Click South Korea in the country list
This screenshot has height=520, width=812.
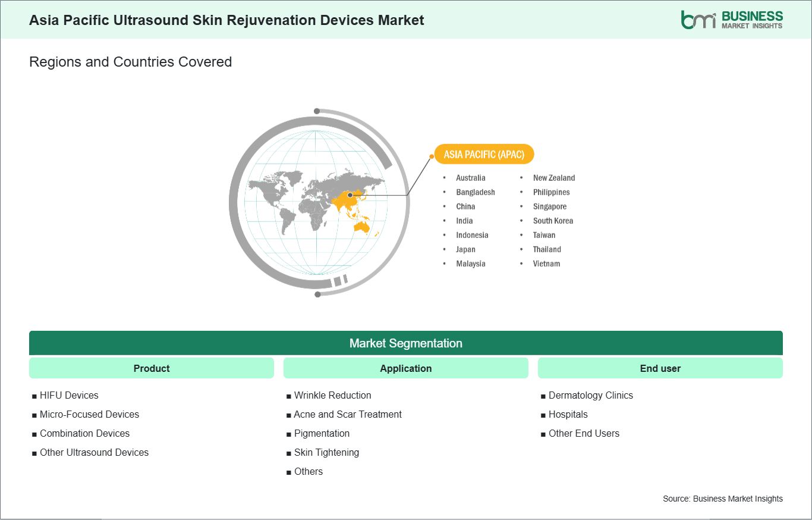[553, 221]
